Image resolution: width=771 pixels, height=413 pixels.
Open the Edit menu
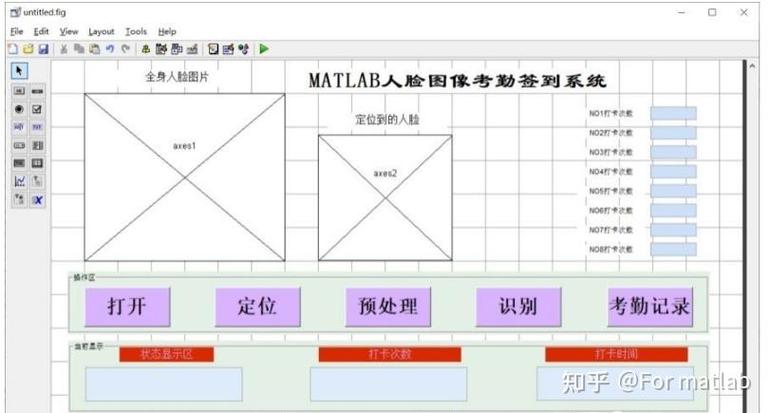point(41,31)
